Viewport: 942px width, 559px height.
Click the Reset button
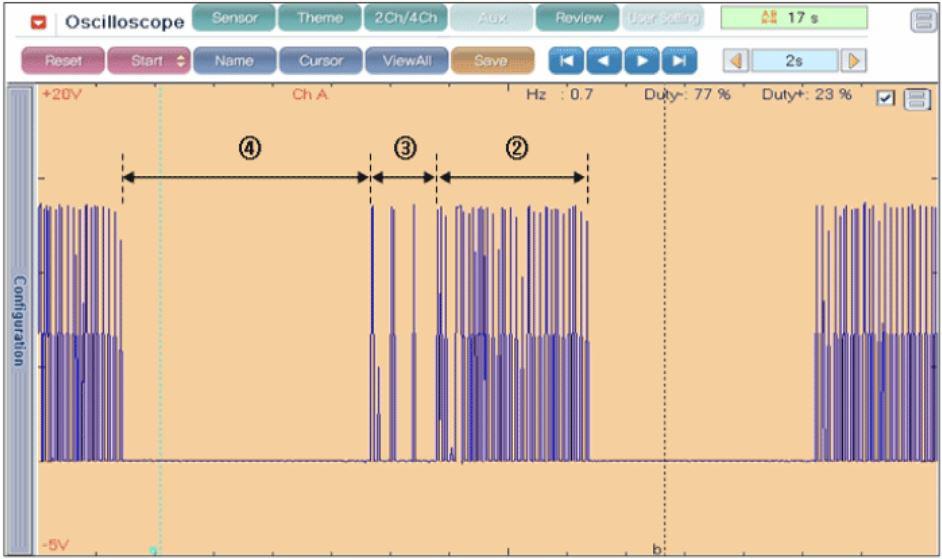(61, 61)
